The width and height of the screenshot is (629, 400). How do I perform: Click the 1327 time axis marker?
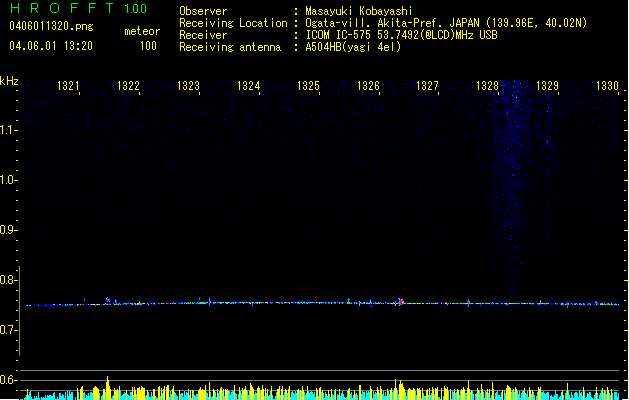(427, 86)
